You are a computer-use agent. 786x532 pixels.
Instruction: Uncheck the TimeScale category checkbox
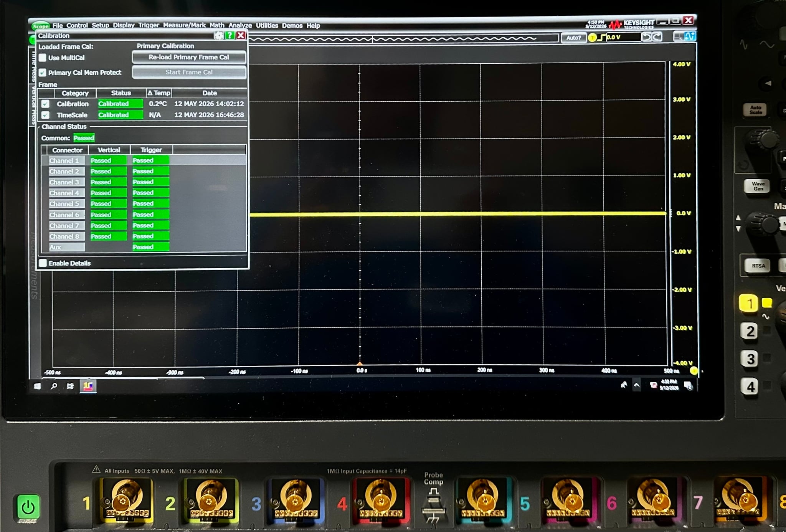point(45,115)
